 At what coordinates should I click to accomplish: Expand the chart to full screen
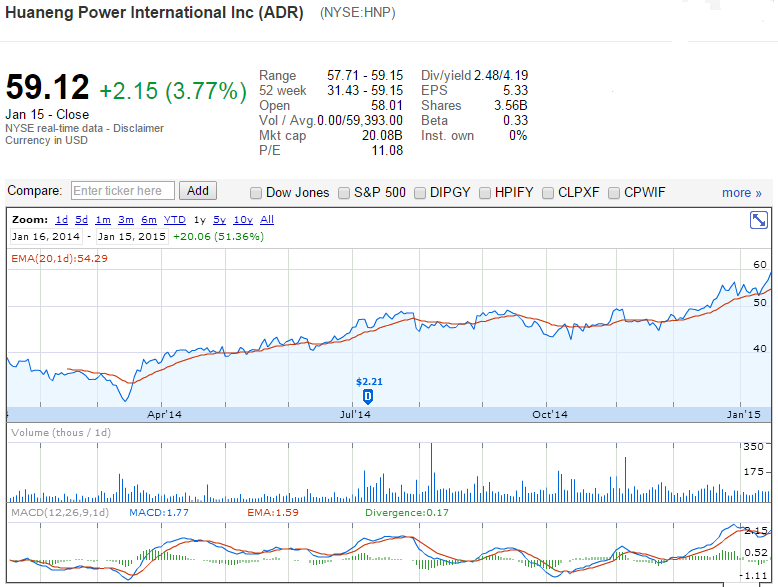759,220
